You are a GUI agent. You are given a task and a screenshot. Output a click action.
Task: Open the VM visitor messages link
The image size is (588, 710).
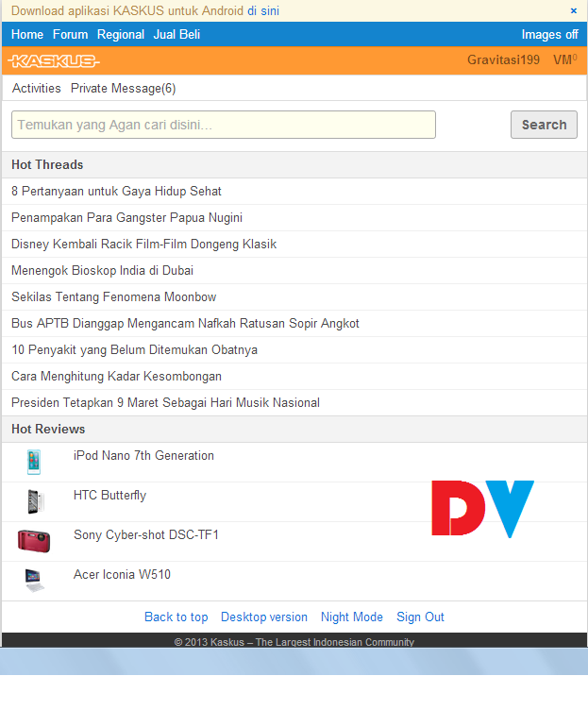pos(565,59)
